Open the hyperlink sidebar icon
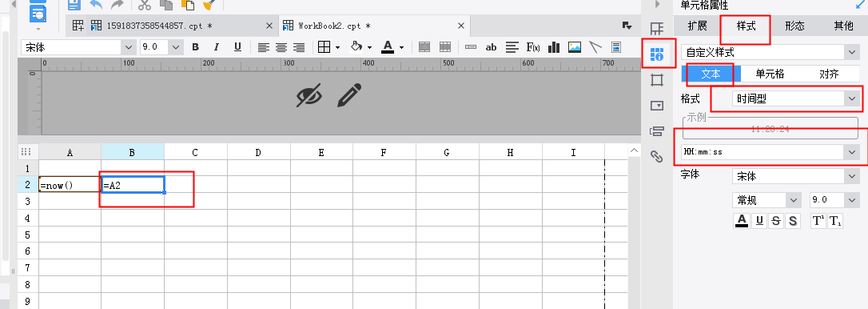The image size is (868, 309). coord(656,156)
